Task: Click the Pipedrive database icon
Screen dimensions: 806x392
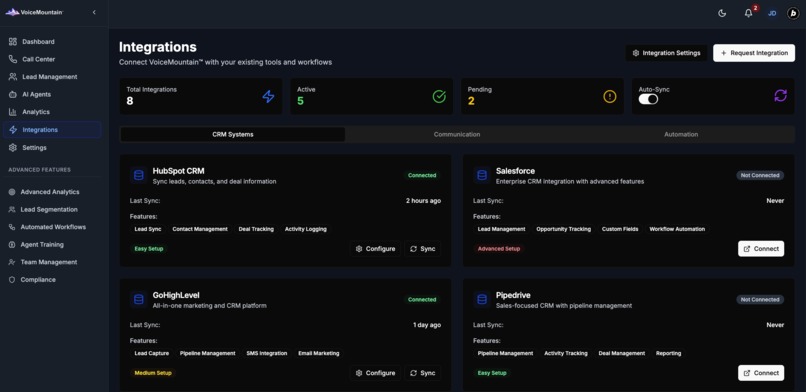Action: coord(482,300)
